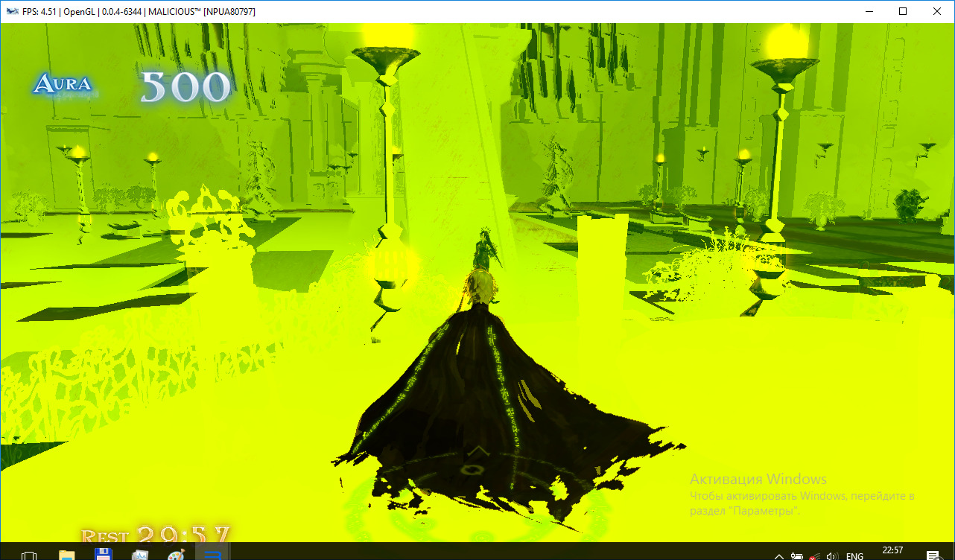Switch the ENG input language indicator
Image resolution: width=955 pixels, height=560 pixels.
[x=854, y=556]
